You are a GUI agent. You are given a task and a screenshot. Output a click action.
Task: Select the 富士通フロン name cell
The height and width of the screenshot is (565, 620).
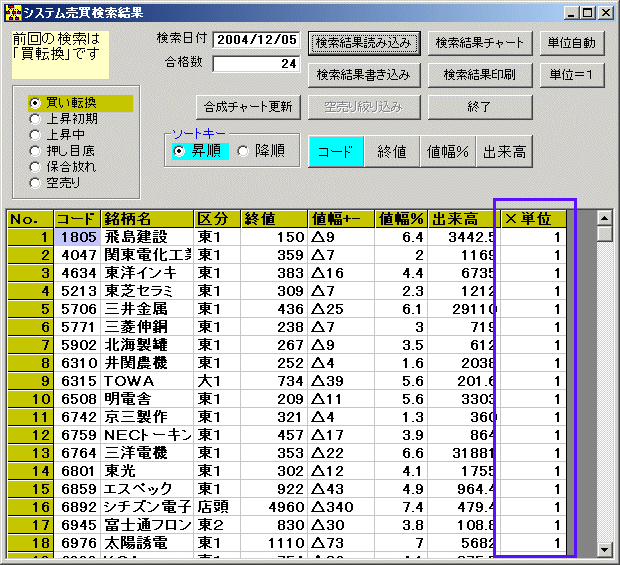tap(147, 525)
